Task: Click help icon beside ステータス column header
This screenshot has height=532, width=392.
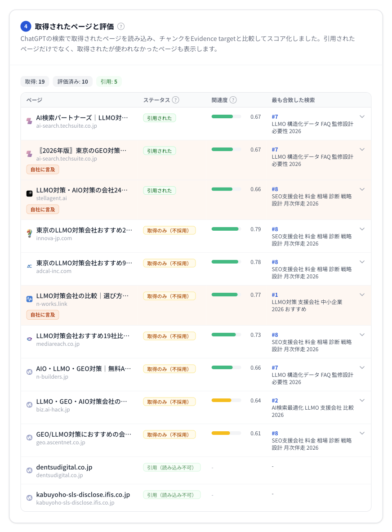Action: coord(175,100)
